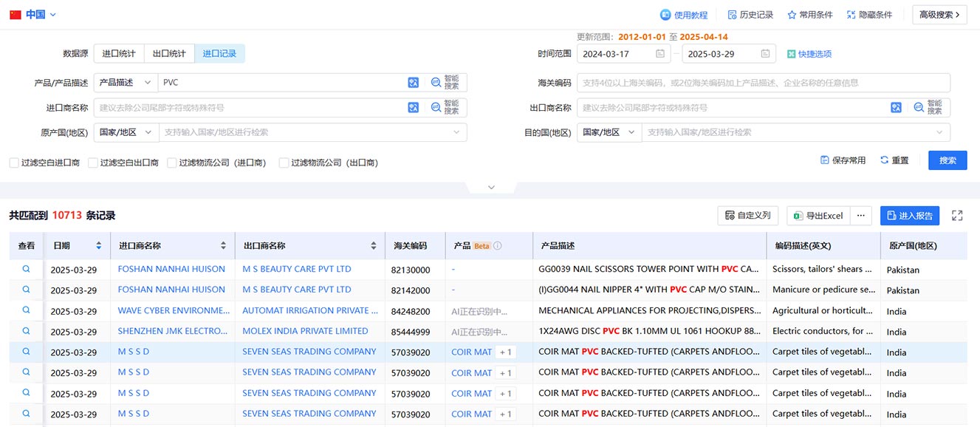Open first M S BEAUTY CARE PVT LTD link
This screenshot has width=980, height=427.
(x=297, y=269)
